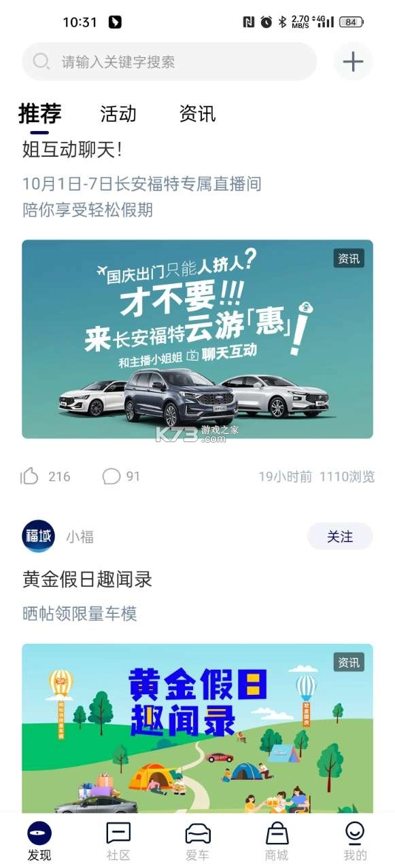Viewport: 395px width, 868px height.
Task: Open 社区 community tab icon
Action: [x=118, y=833]
